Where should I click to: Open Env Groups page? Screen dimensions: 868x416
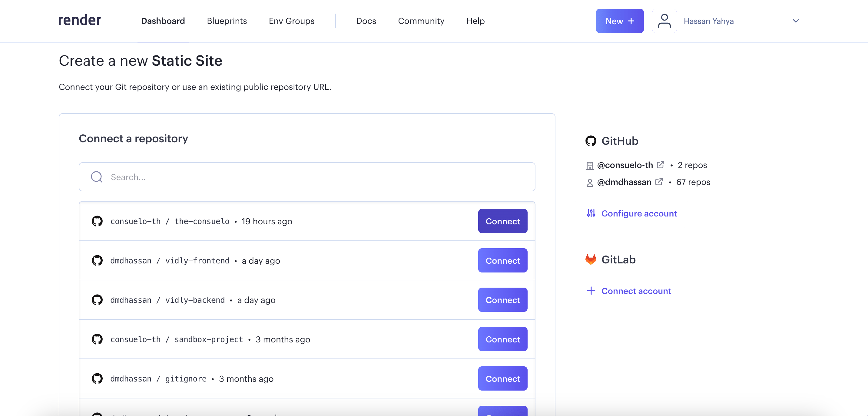pos(291,21)
